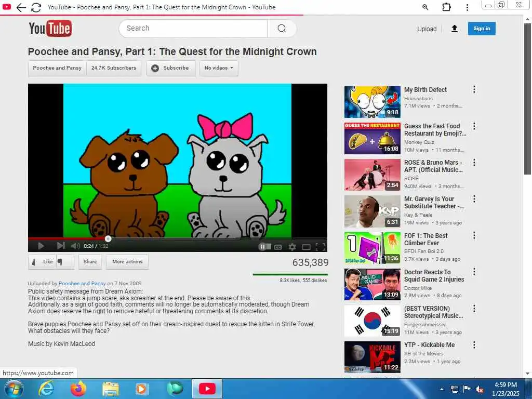Mute the video volume speaker

click(x=75, y=246)
